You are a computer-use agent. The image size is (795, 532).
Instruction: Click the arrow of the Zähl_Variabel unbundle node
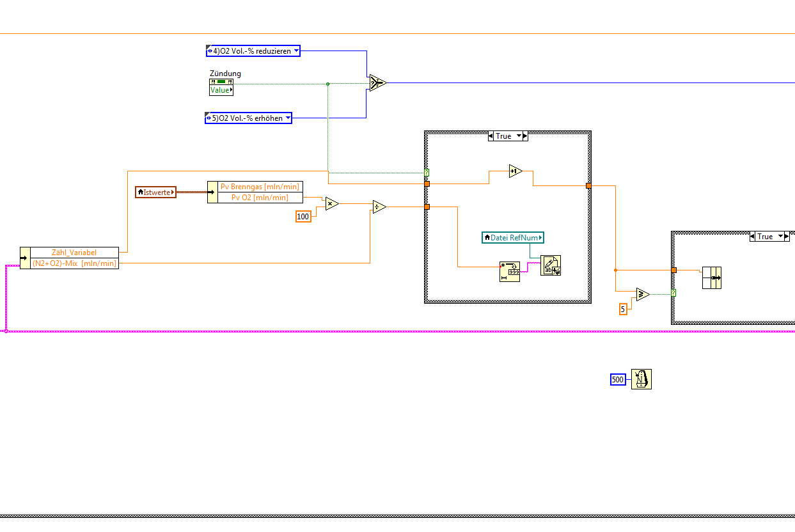[25, 258]
